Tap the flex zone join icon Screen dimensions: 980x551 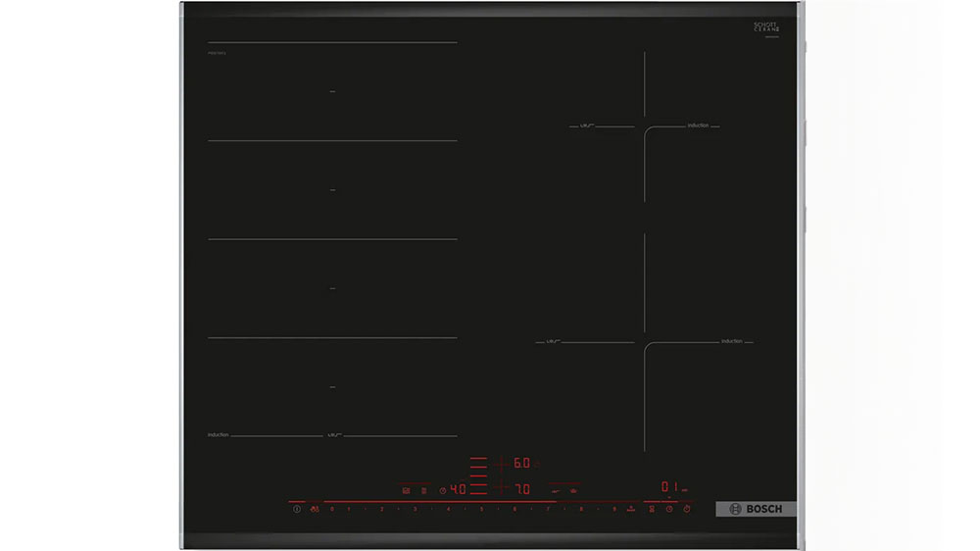(407, 491)
